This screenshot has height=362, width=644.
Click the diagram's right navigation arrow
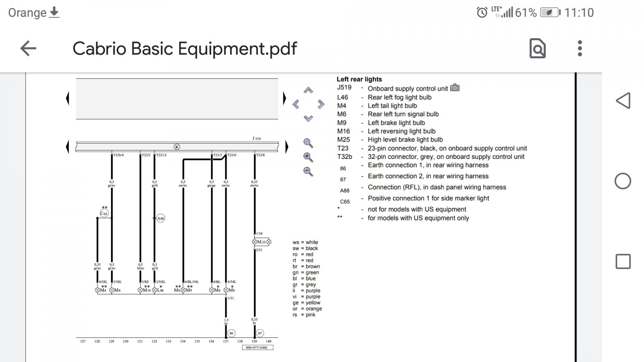[x=321, y=105]
